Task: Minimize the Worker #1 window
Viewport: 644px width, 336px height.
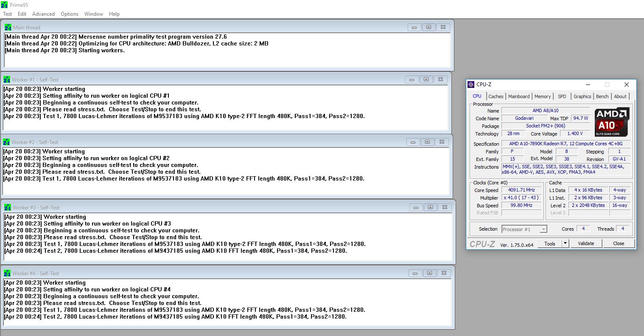Action: tap(412, 79)
